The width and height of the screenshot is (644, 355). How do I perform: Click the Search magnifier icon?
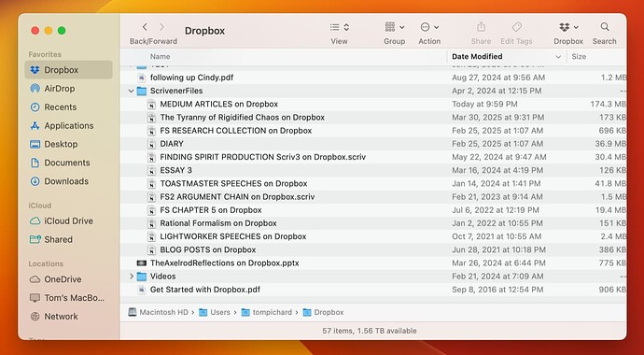point(605,27)
